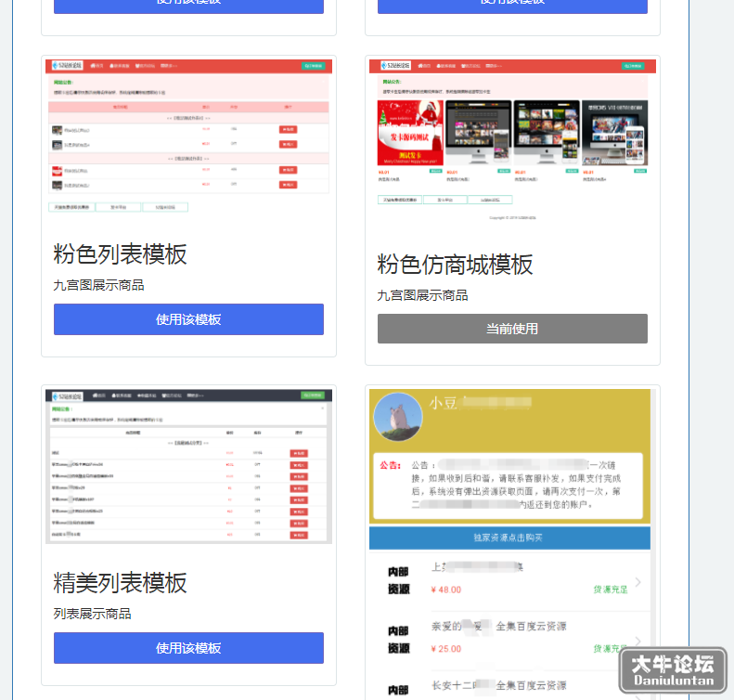Click 九宫图展示商品 description under 粉色仿商城模板
Screen dimensions: 734x700
[423, 295]
